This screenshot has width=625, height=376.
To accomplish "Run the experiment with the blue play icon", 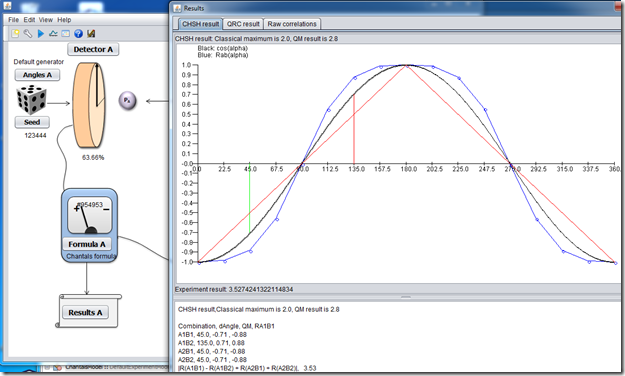I will click(x=41, y=33).
